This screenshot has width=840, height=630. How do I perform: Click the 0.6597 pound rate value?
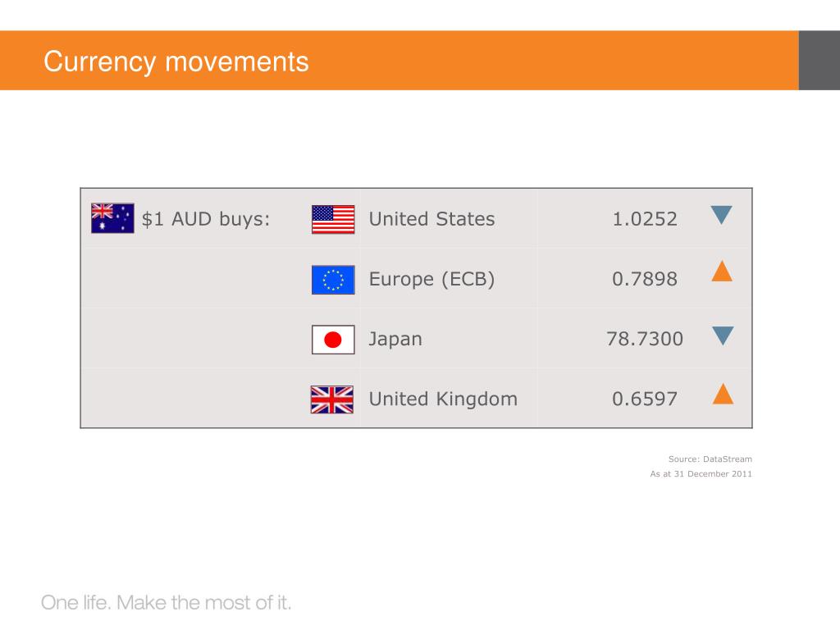tap(645, 399)
